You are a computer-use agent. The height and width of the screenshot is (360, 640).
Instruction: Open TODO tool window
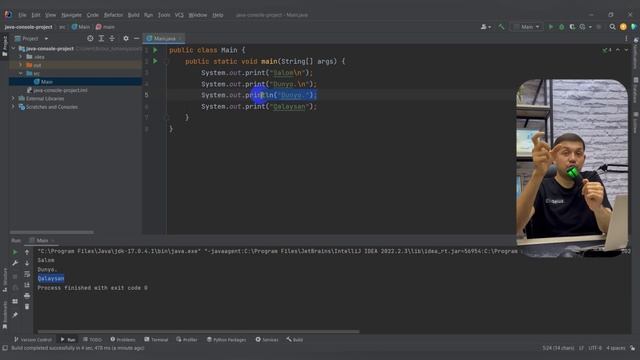pos(92,340)
